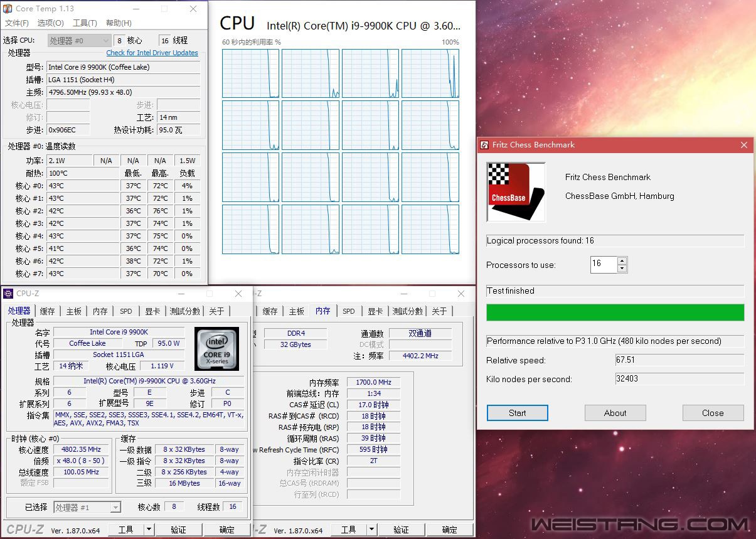The image size is (756, 539).
Task: Minimize the front CPU-Z window
Action: click(x=181, y=293)
